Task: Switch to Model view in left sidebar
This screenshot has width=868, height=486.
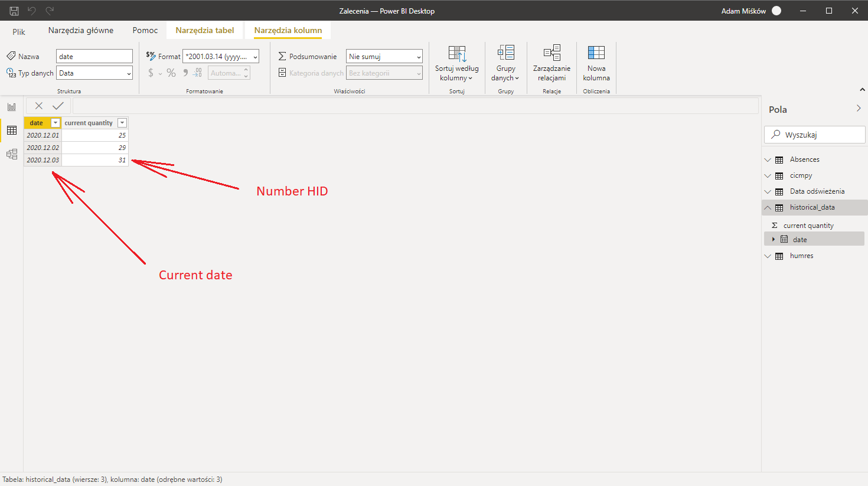Action: click(x=12, y=154)
